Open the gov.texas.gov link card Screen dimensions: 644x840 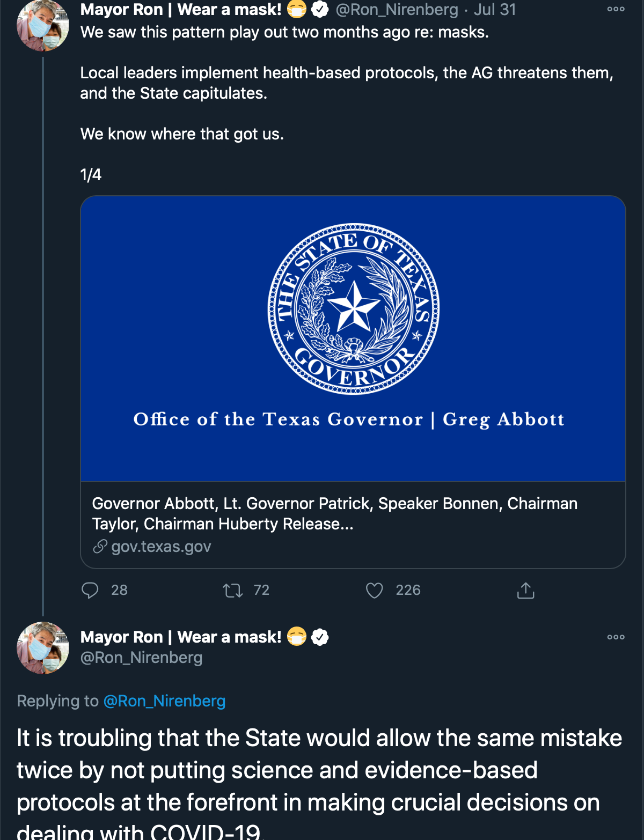click(x=161, y=547)
